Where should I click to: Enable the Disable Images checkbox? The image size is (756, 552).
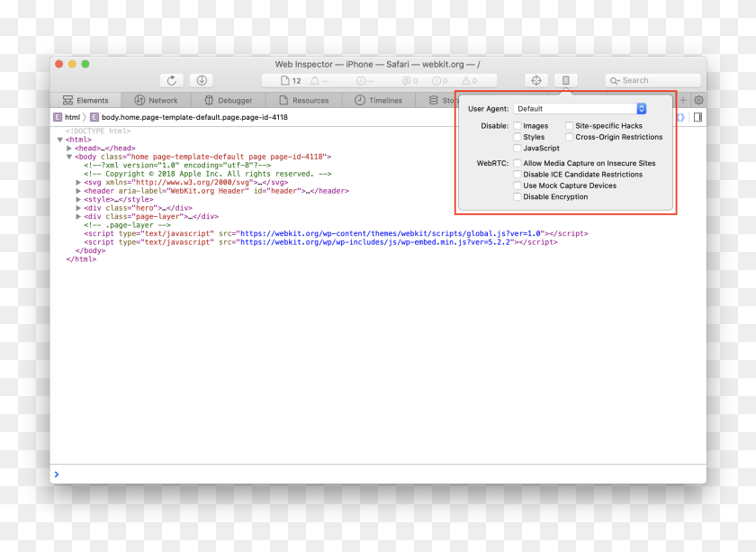coord(517,126)
